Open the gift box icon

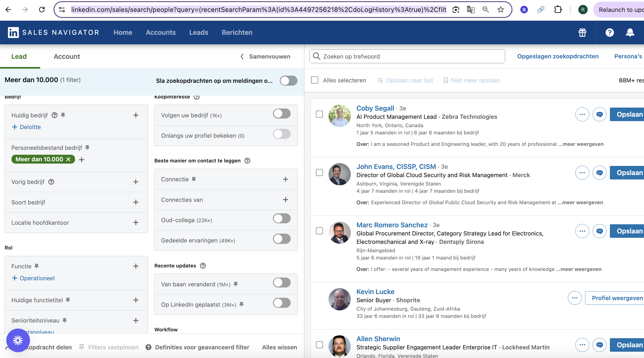(582, 32)
